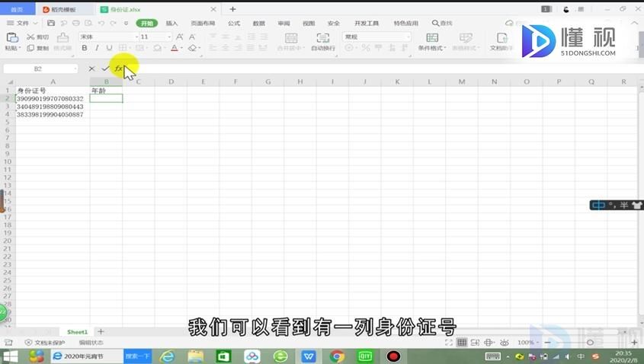Select the Format Painter brush icon
Image resolution: width=644 pixels, height=364 pixels.
[x=62, y=38]
